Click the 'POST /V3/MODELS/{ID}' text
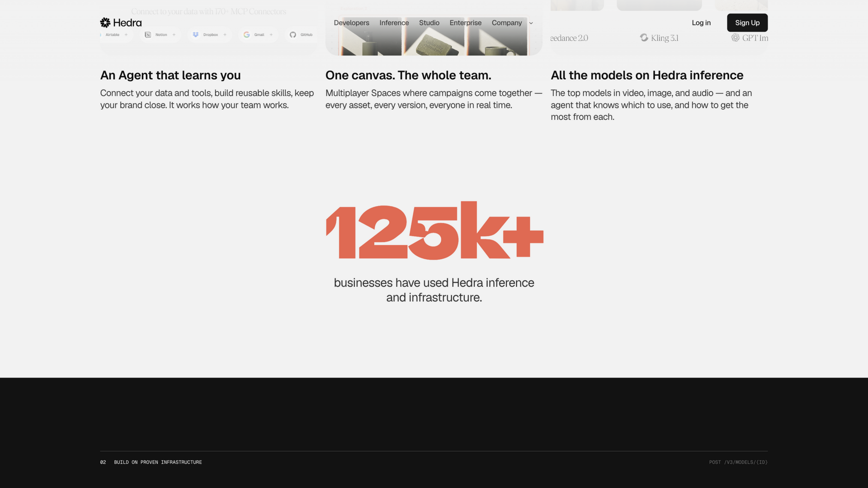This screenshot has height=488, width=868. (738, 462)
